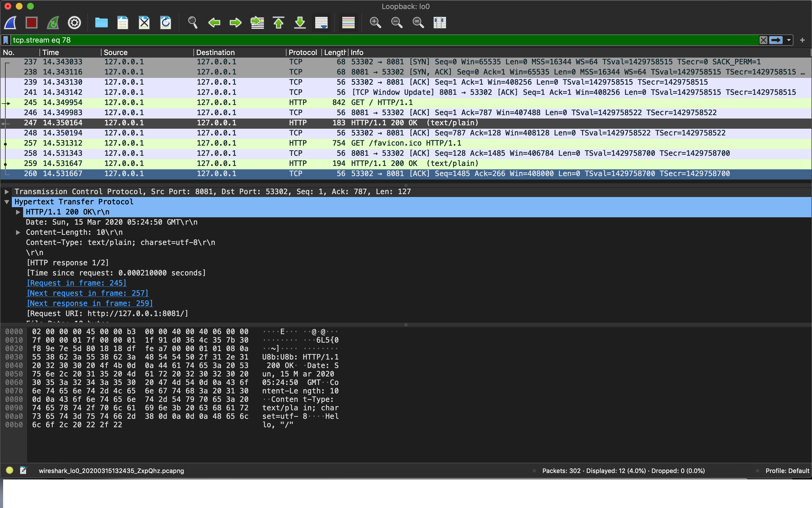Screen dimensions: 812x508
Task: Select packet 260 ACK row
Action: tap(406, 174)
